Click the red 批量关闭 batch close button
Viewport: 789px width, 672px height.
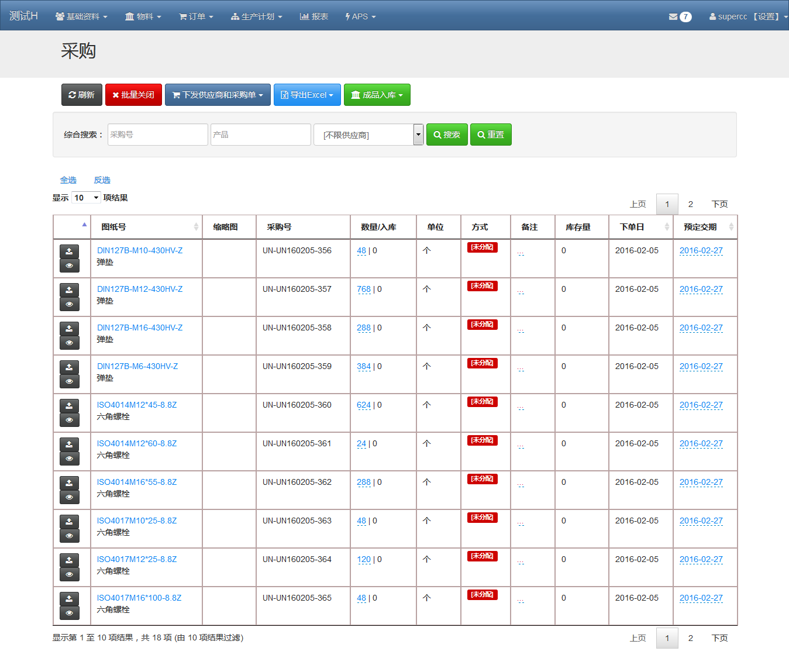(x=133, y=95)
